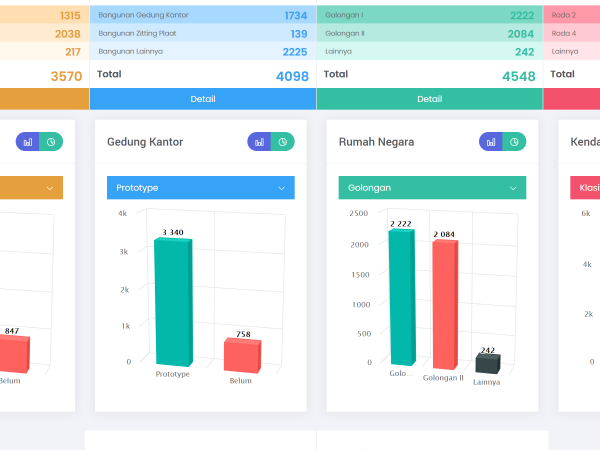Click pie chart icon in leftmost partial card
This screenshot has height=450, width=600.
click(51, 142)
